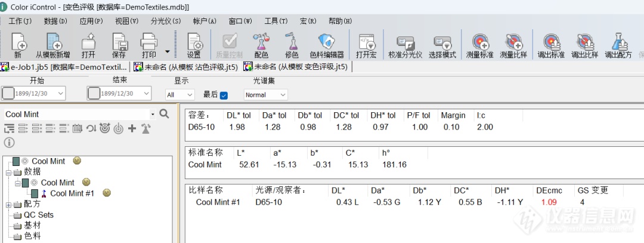The width and height of the screenshot is (644, 243).
Task: Open the print dropdown arrow beside 打印
Action: coord(167,51)
